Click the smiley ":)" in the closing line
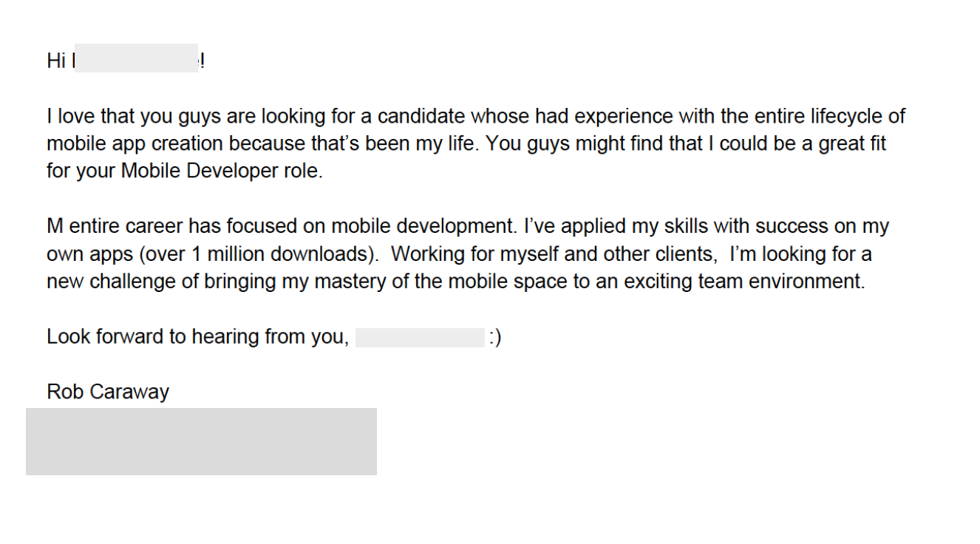980x544 pixels. (495, 338)
